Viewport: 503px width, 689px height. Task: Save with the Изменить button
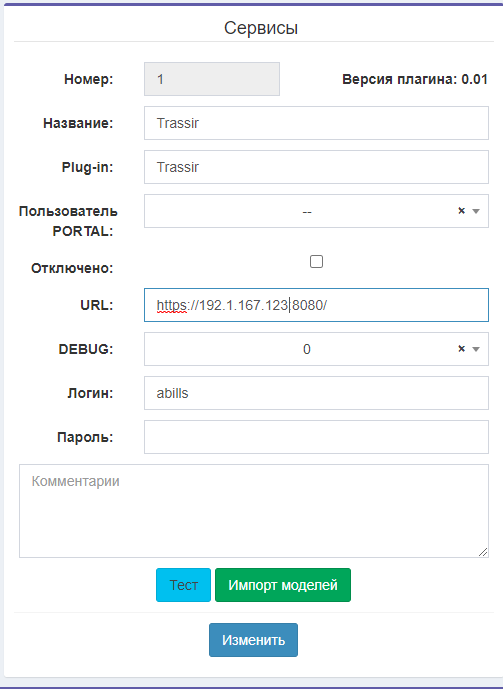pyautogui.click(x=253, y=640)
